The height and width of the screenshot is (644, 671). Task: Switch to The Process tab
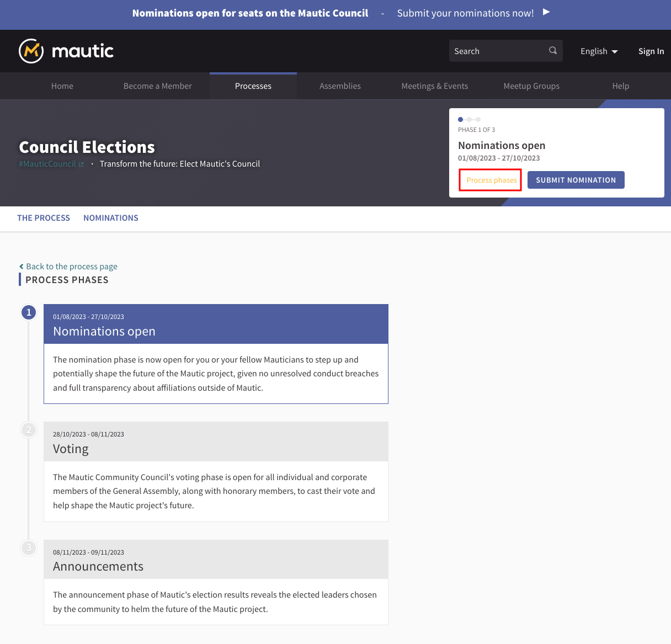click(x=44, y=218)
